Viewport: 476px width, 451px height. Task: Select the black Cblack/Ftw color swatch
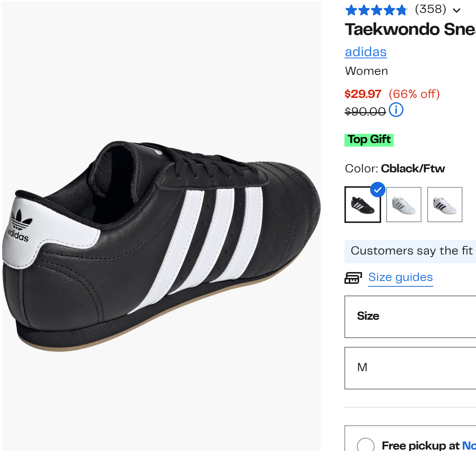point(363,205)
